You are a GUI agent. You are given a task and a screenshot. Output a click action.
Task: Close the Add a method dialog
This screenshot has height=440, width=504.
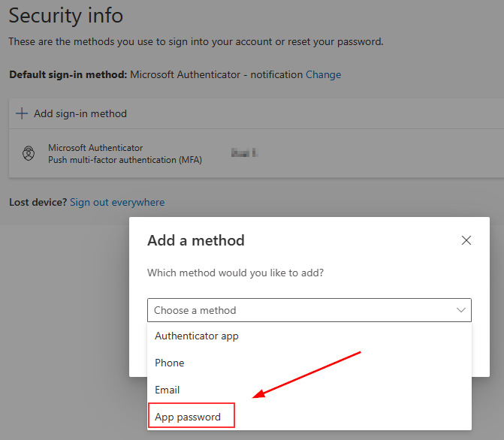coord(466,240)
